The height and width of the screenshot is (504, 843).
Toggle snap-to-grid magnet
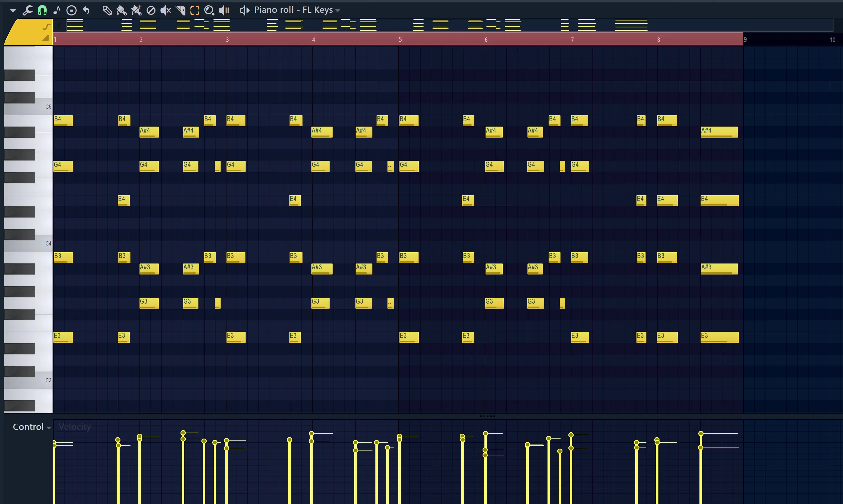[42, 10]
